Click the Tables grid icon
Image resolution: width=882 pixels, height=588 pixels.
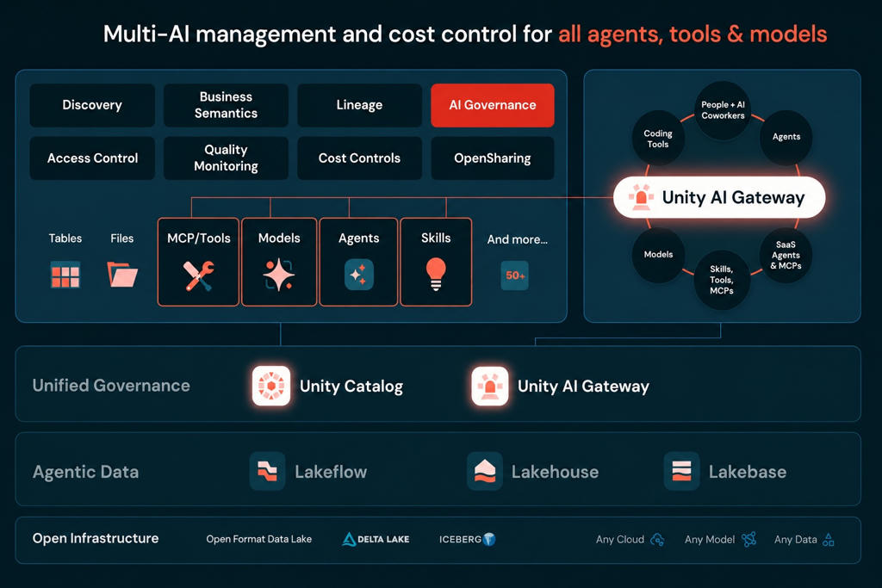tap(65, 275)
